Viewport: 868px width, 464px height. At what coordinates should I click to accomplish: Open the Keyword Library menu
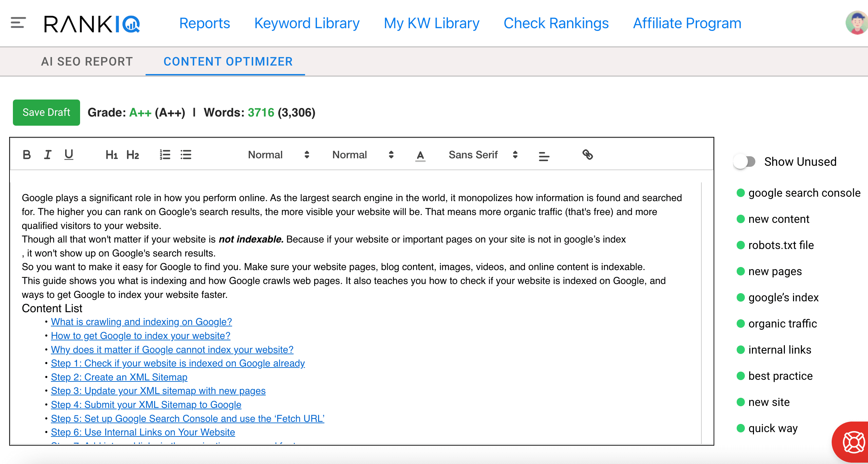pos(307,23)
